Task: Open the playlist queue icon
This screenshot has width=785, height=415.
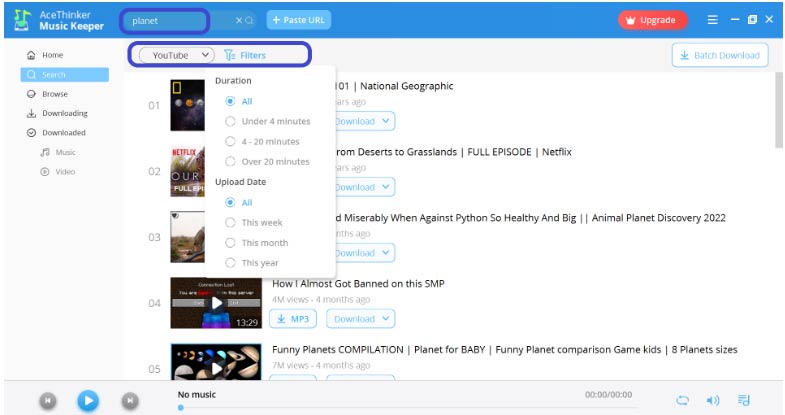Action: (743, 400)
